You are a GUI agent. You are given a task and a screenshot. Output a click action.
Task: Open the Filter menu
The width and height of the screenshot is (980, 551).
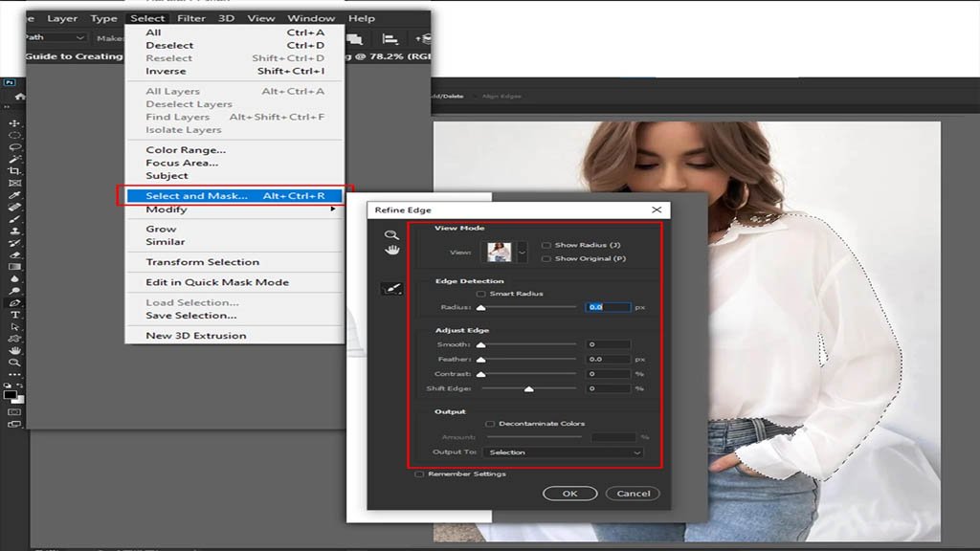[191, 18]
